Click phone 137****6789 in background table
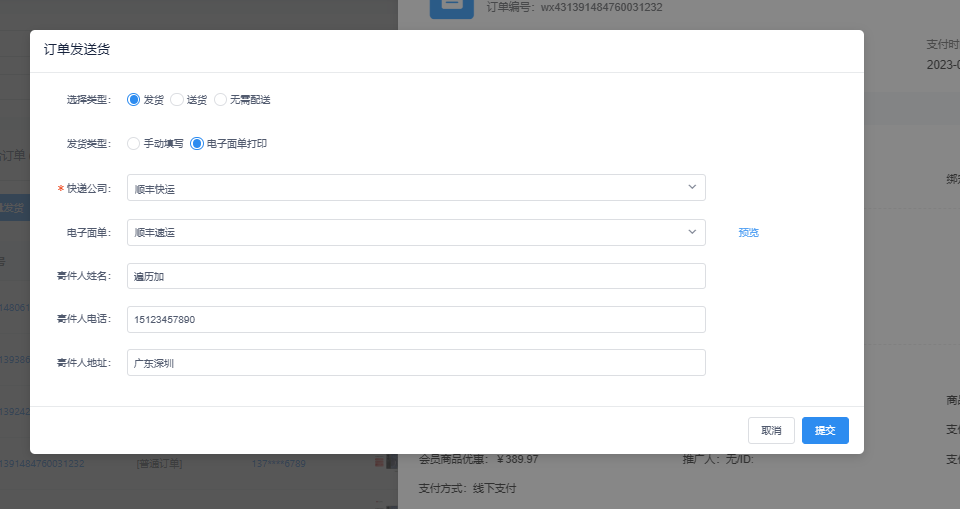Image resolution: width=960 pixels, height=509 pixels. click(x=279, y=464)
